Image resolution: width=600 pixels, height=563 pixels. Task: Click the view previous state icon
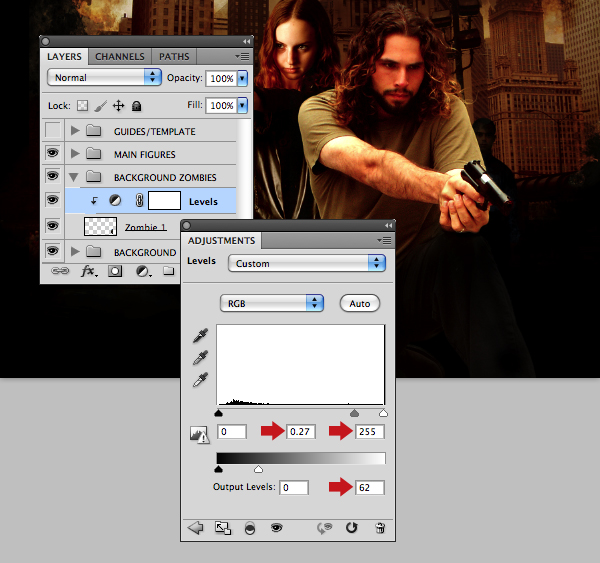pos(324,528)
